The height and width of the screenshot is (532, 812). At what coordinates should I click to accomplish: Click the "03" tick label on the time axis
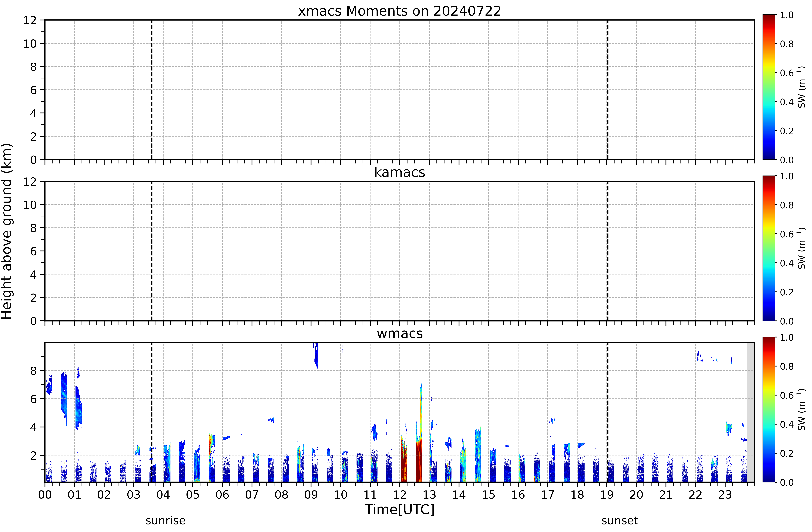[134, 495]
